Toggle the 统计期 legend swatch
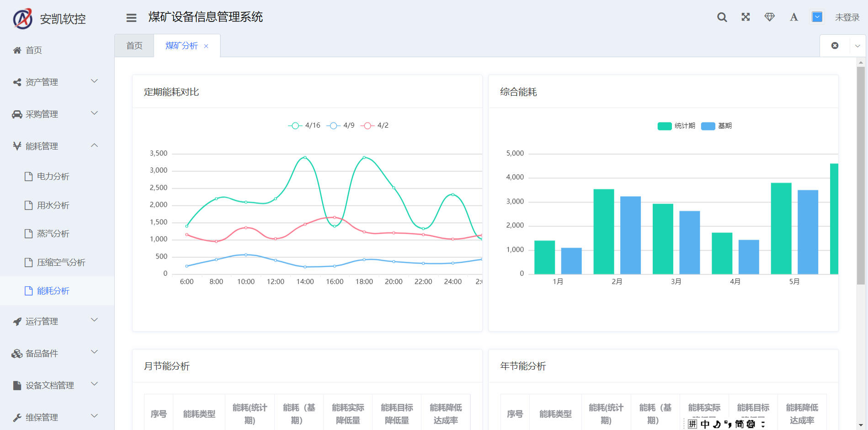 point(664,126)
